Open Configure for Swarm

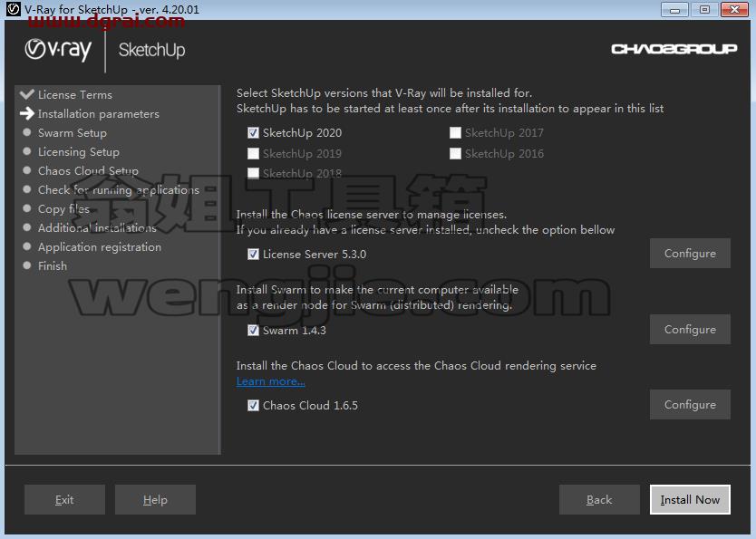690,329
